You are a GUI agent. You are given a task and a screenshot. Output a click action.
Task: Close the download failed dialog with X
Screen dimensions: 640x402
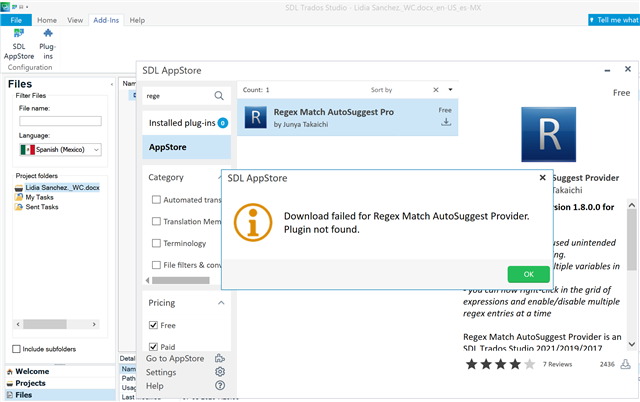(x=542, y=178)
